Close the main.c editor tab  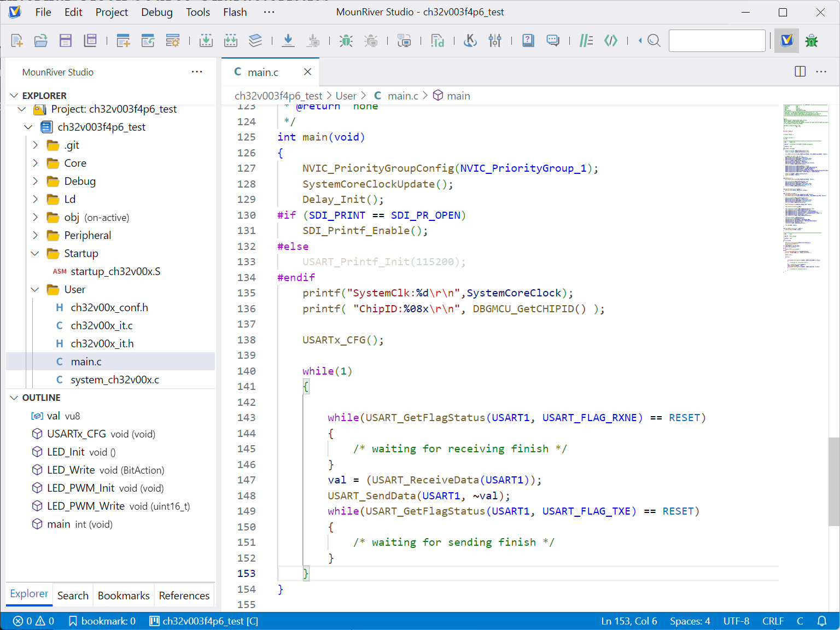pos(307,72)
